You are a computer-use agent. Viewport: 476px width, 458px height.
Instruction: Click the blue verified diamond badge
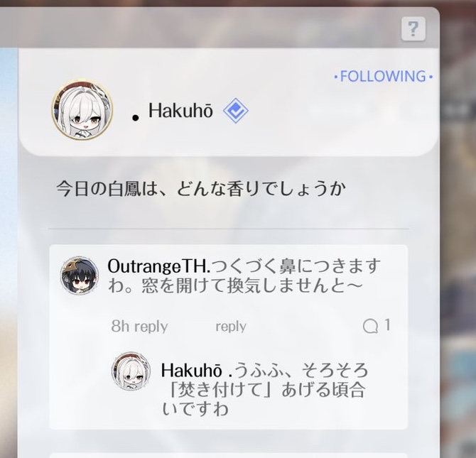tap(236, 111)
